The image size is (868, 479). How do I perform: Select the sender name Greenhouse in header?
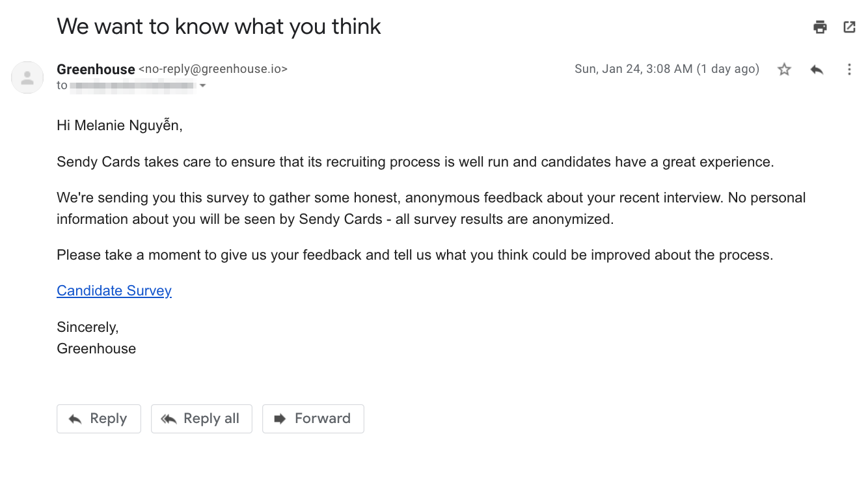point(96,69)
